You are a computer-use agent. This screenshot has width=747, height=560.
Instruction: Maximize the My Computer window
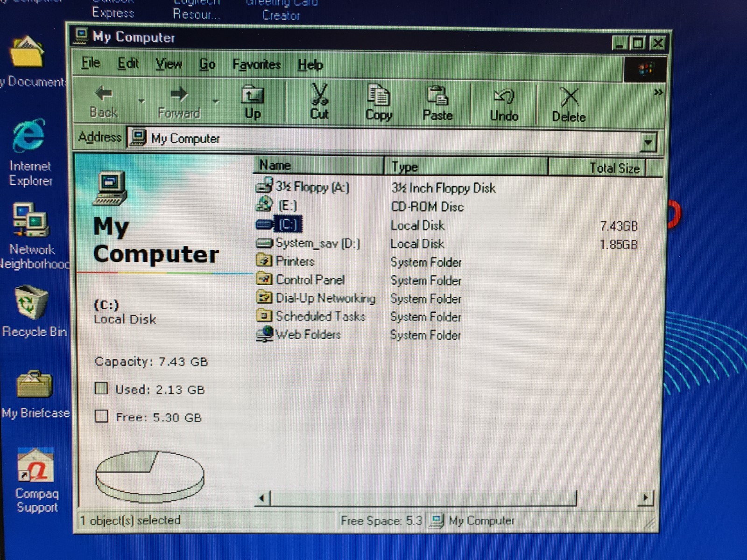coord(637,43)
